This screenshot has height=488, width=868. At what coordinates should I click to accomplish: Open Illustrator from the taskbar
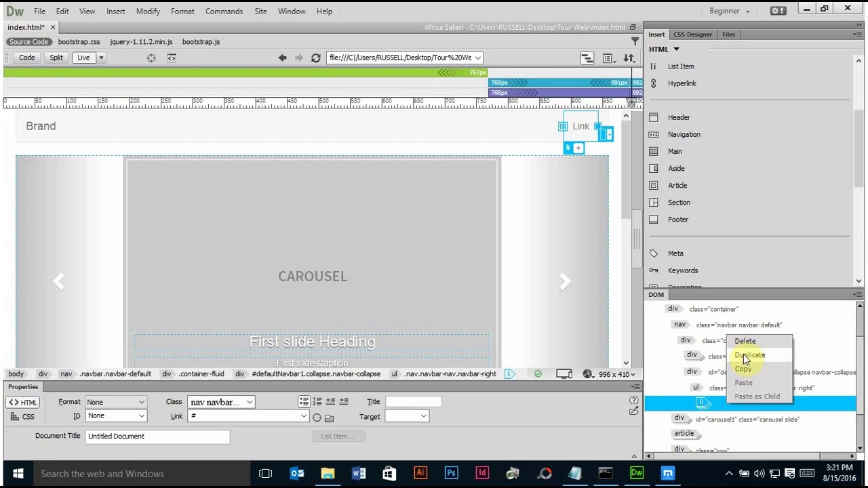point(420,473)
